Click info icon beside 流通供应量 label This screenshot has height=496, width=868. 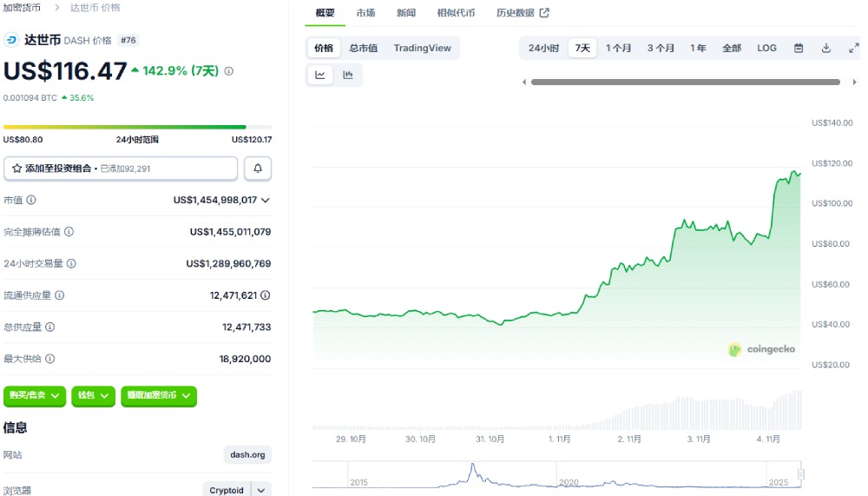pos(60,295)
